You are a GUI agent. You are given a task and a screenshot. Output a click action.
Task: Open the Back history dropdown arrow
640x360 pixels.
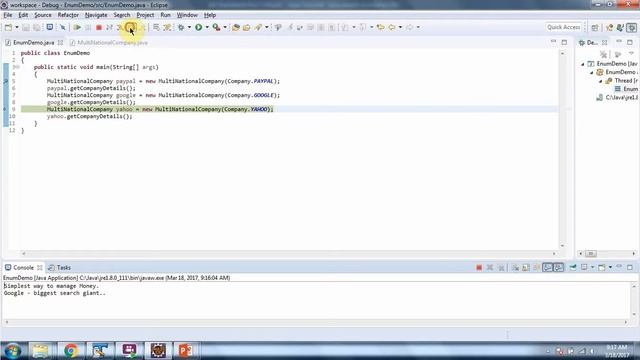[x=400, y=27]
